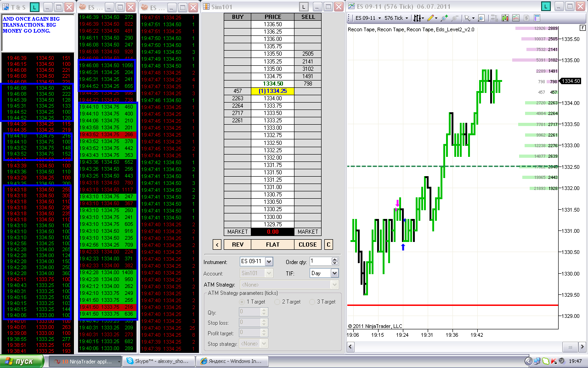Toggle the Chart Trader icon in chart toolbar

coord(494,18)
